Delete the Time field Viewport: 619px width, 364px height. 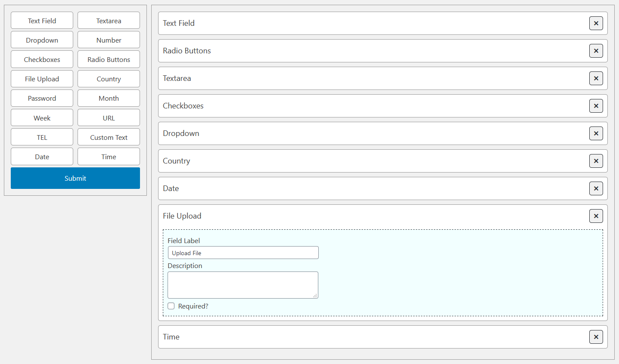tap(596, 337)
